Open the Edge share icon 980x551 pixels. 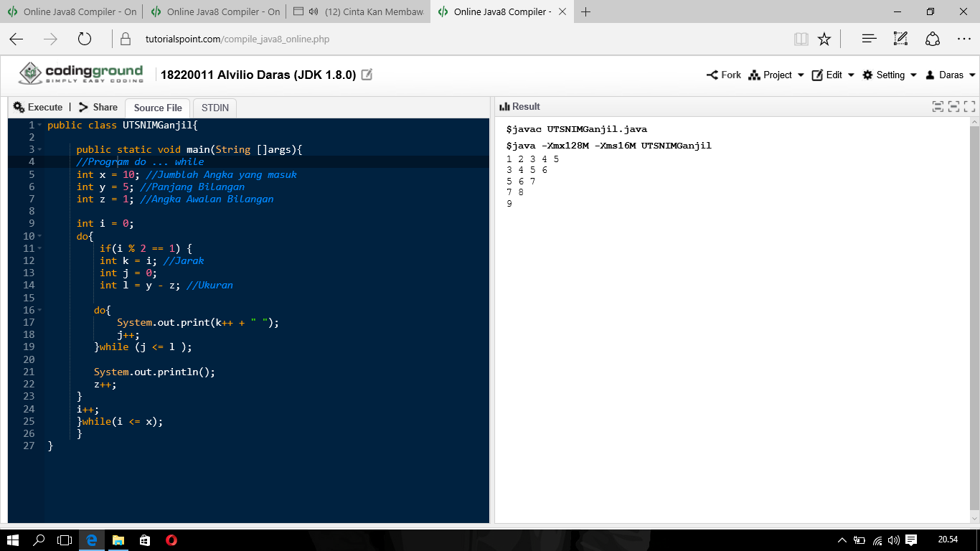tap(933, 39)
